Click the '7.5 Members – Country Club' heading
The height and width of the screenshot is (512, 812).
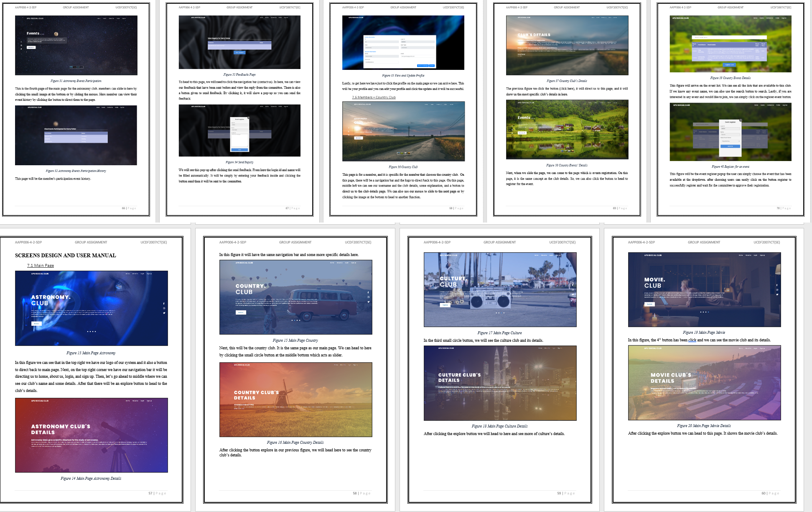click(374, 97)
